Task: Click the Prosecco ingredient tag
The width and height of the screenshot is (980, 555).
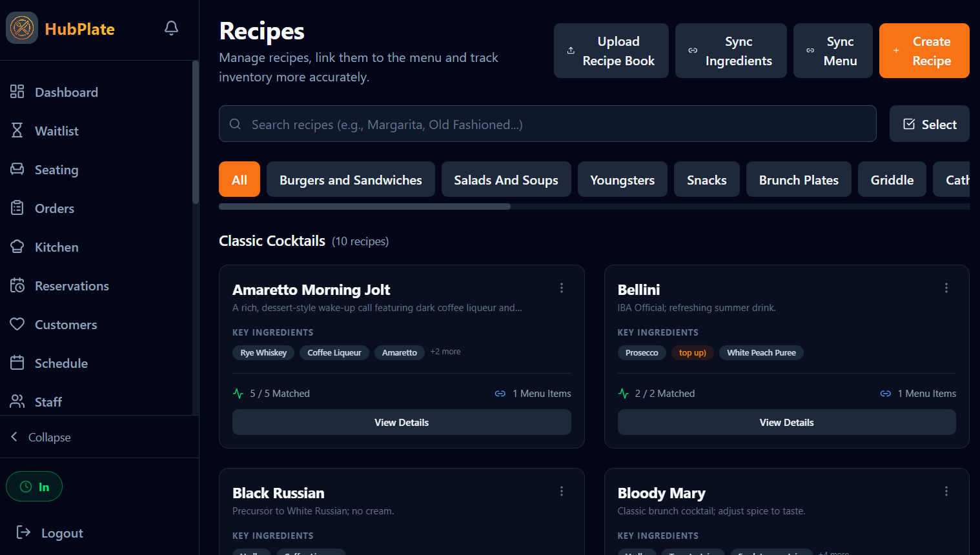Action: (642, 352)
